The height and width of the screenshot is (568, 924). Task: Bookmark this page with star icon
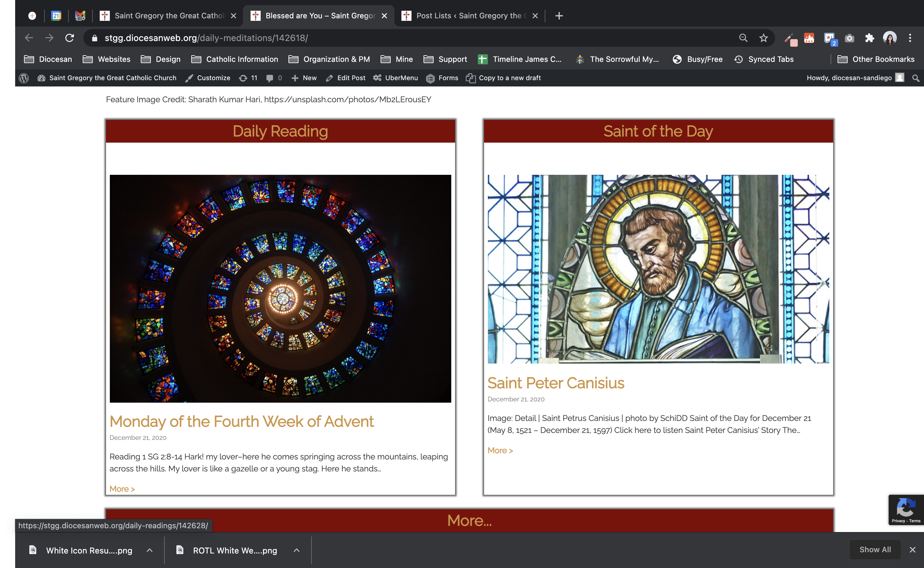point(763,38)
